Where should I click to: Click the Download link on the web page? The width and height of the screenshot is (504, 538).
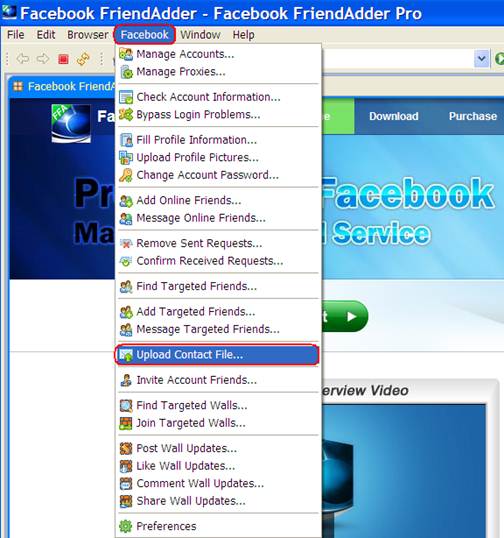[x=394, y=116]
